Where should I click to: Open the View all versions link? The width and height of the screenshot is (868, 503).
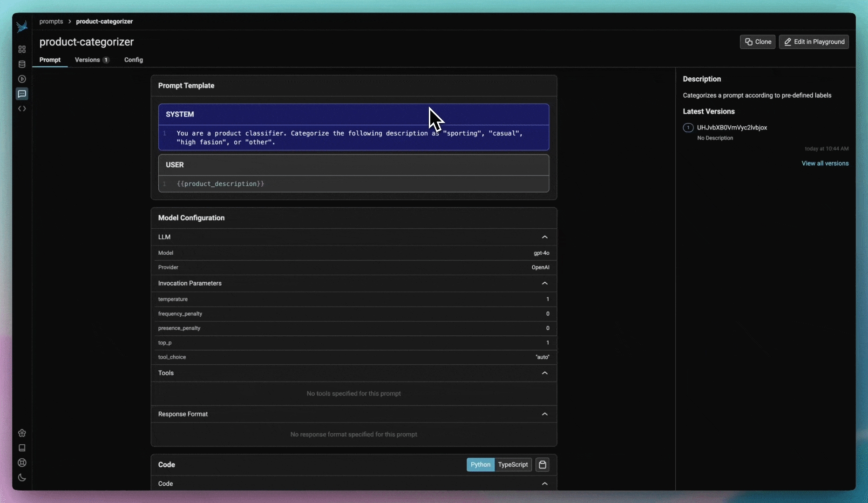point(825,163)
